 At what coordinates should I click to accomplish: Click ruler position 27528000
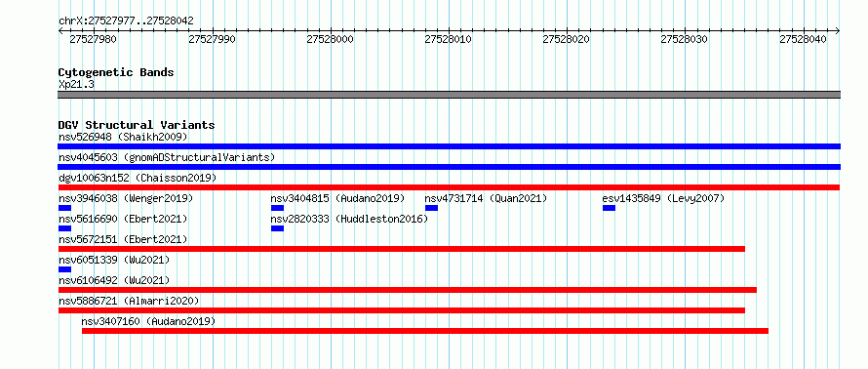[x=330, y=39]
